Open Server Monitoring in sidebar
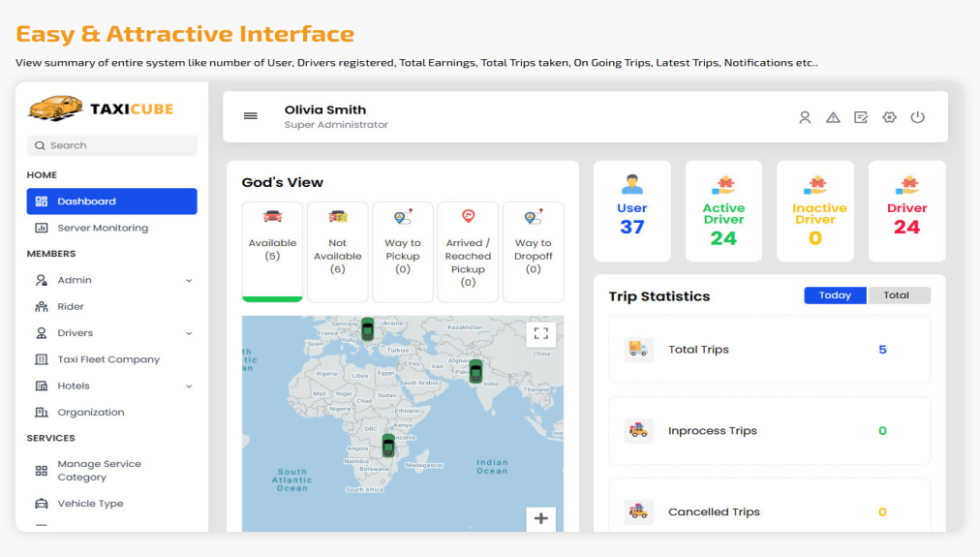Image resolution: width=980 pixels, height=557 pixels. coord(103,228)
